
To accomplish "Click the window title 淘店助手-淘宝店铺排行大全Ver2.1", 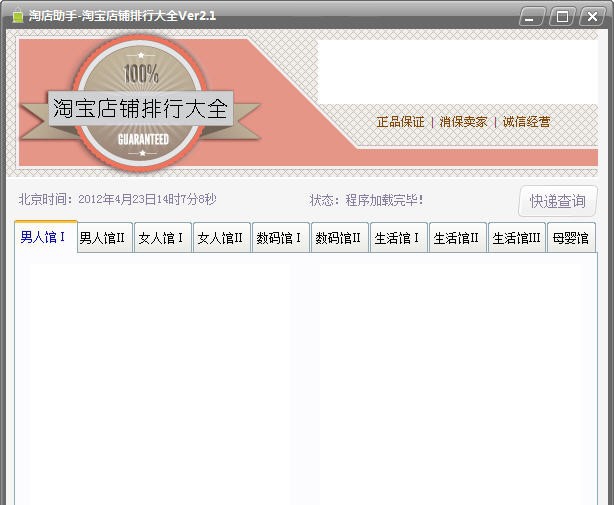I will tap(122, 16).
